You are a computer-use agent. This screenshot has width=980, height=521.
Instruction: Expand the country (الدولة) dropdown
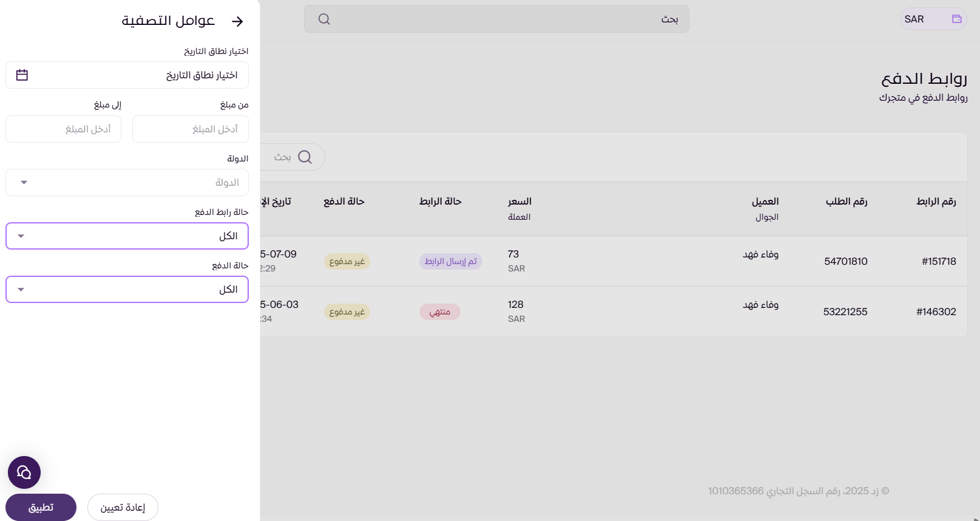pyautogui.click(x=127, y=183)
